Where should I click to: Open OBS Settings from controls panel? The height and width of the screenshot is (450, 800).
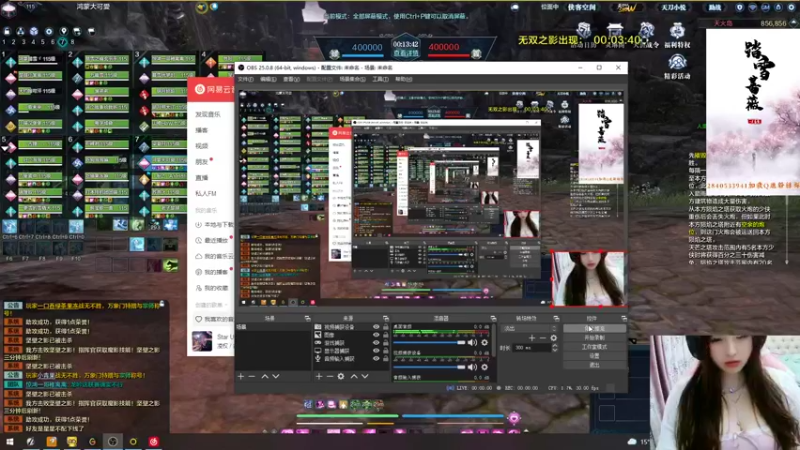pos(594,356)
